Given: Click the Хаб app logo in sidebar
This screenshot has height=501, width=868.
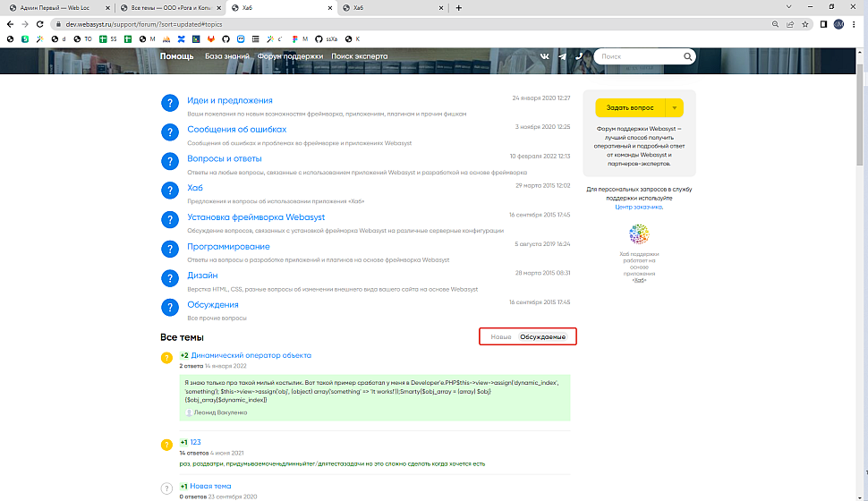Looking at the screenshot, I should click(638, 235).
